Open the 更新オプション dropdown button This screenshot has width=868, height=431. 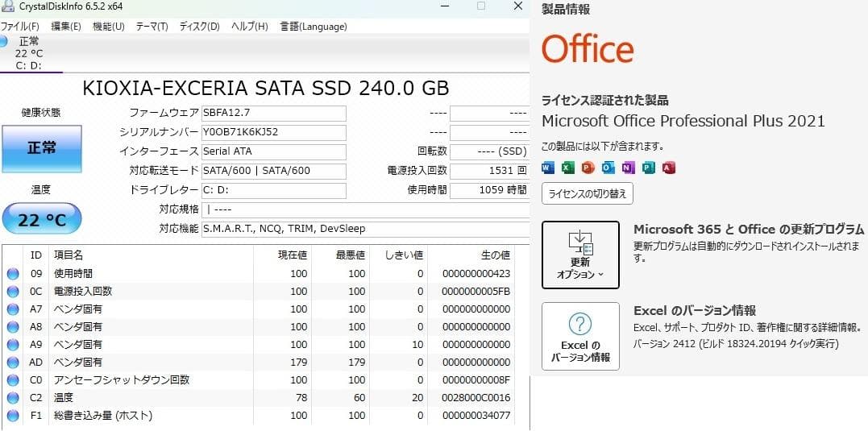click(580, 255)
